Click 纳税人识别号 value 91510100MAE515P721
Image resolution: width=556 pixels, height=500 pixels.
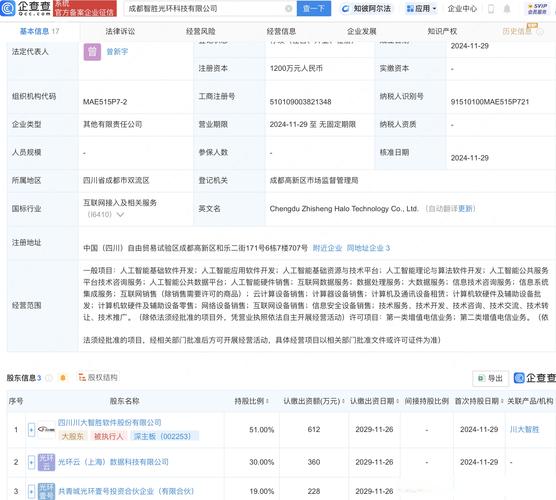[490, 102]
